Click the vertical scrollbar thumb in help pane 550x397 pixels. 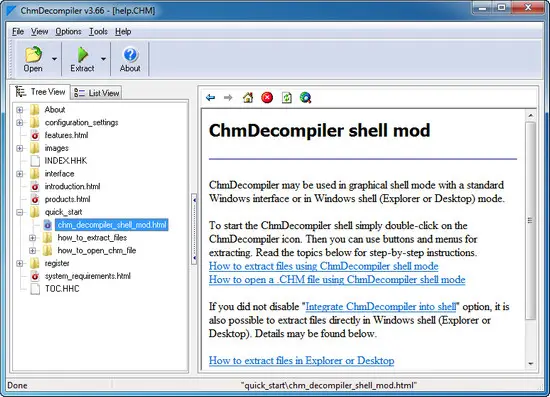pyautogui.click(x=530, y=220)
